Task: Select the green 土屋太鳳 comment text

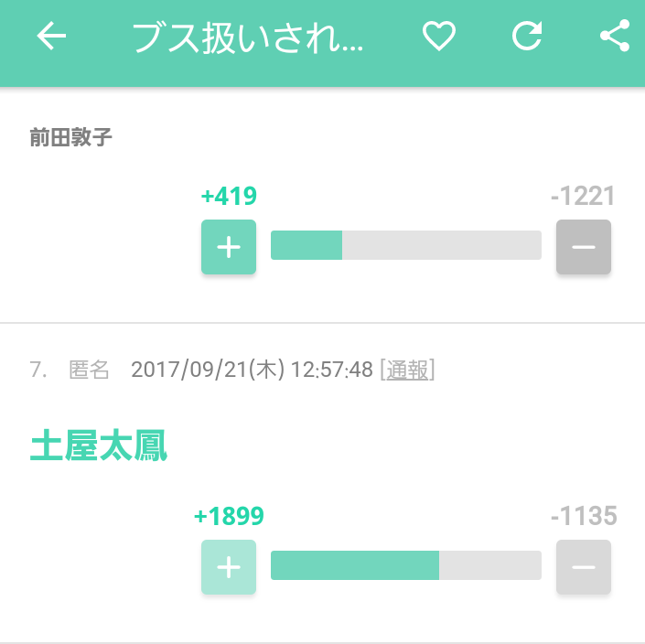Action: point(98,445)
